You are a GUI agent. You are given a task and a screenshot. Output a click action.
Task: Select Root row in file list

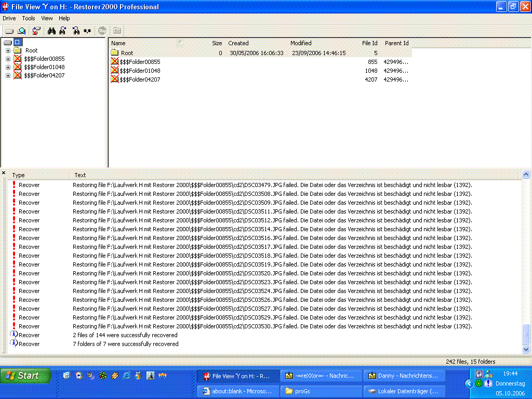point(261,53)
